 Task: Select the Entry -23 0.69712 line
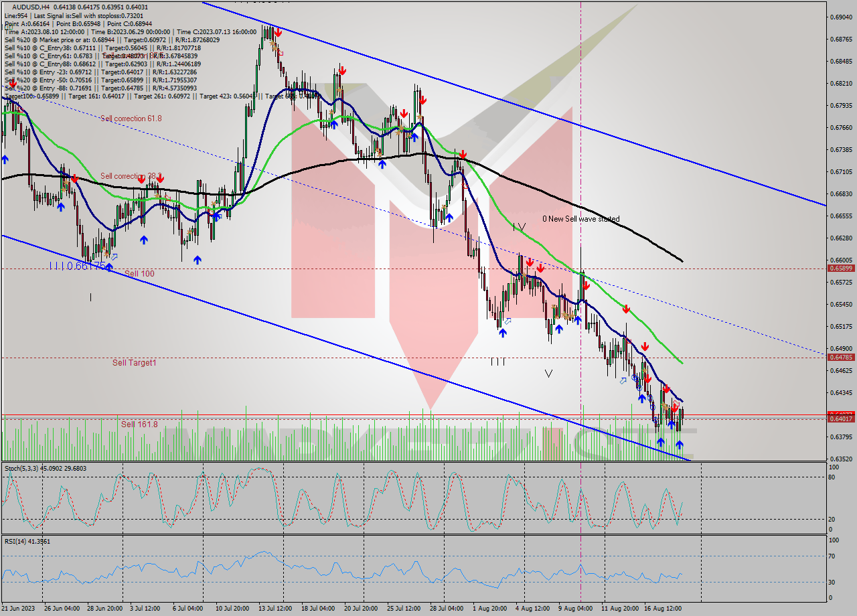(x=100, y=72)
